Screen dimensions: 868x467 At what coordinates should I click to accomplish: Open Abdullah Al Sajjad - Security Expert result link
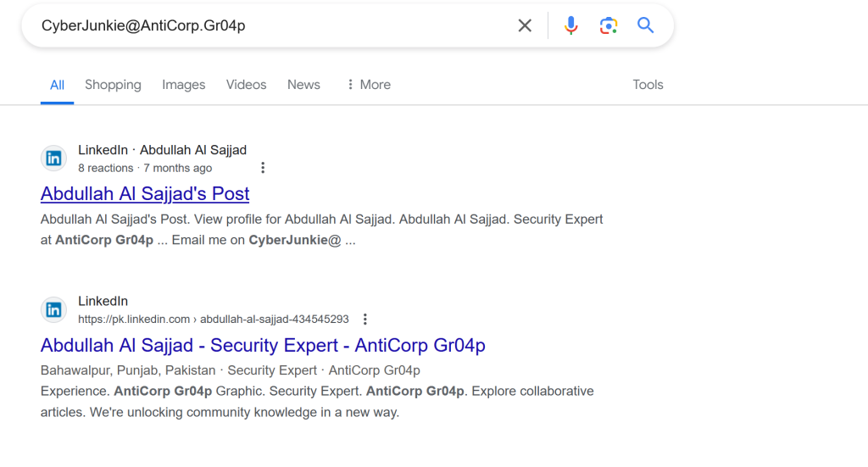pos(263,345)
